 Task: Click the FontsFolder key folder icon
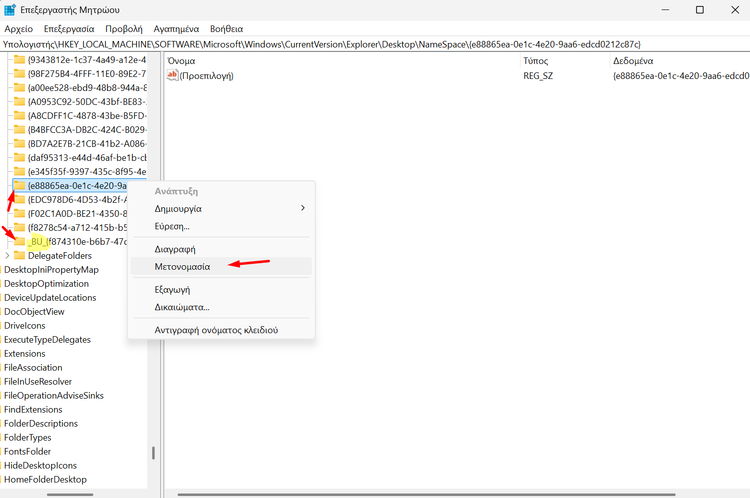click(1, 452)
